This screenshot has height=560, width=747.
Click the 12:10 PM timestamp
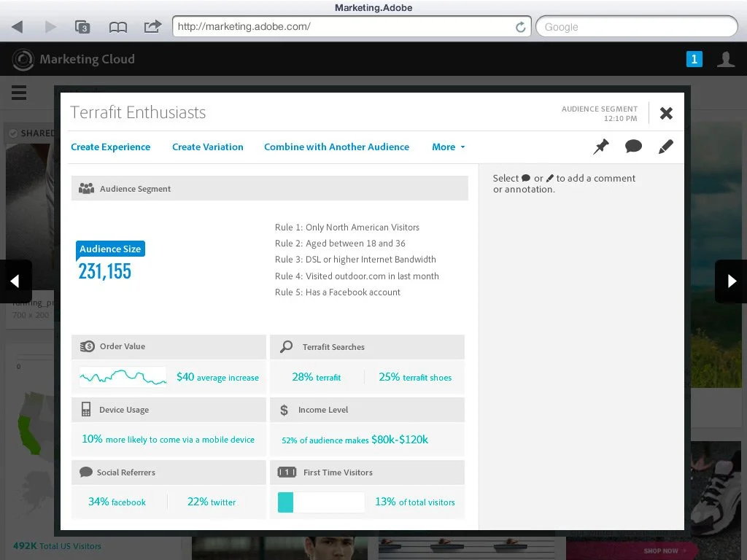620,119
